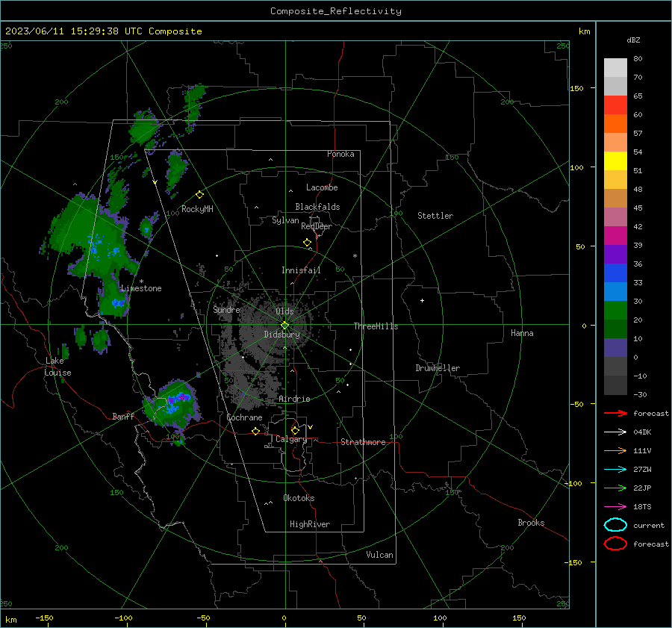Image resolution: width=672 pixels, height=628 pixels.
Task: Click the Hanna label
Action: coord(522,333)
